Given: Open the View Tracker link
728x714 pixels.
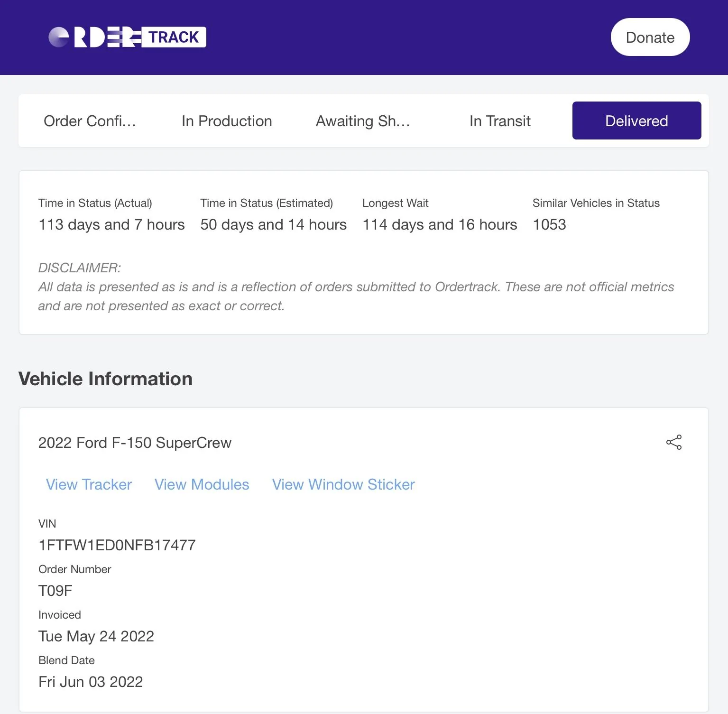Looking at the screenshot, I should [x=89, y=484].
